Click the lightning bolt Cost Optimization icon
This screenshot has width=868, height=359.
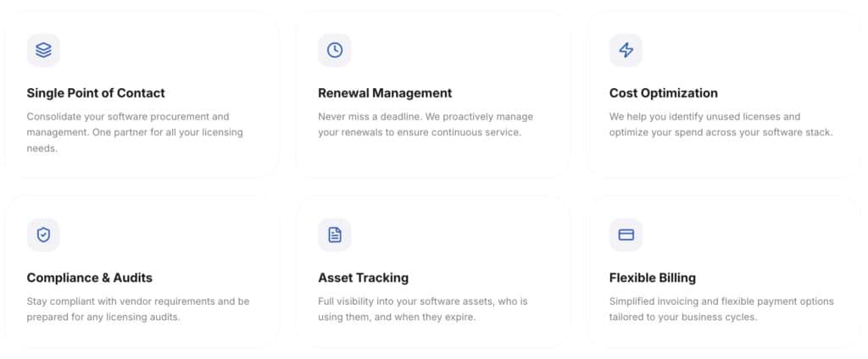[626, 51]
